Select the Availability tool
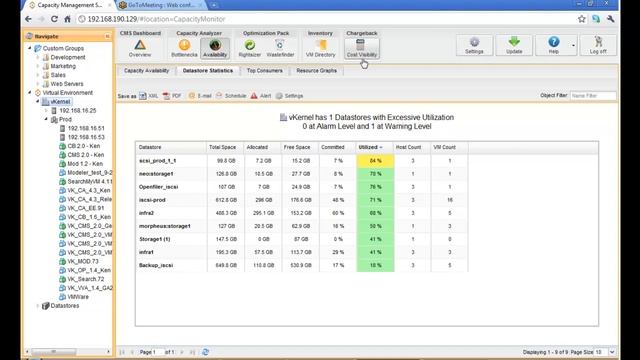The height and width of the screenshot is (360, 640). [215, 48]
